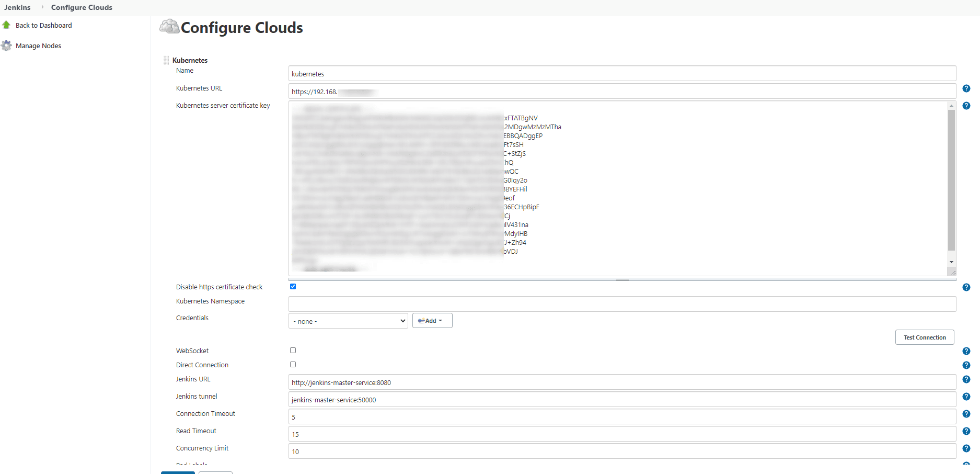This screenshot has height=474, width=980.
Task: Click the Configure Clouds cloud icon
Action: coord(169,26)
